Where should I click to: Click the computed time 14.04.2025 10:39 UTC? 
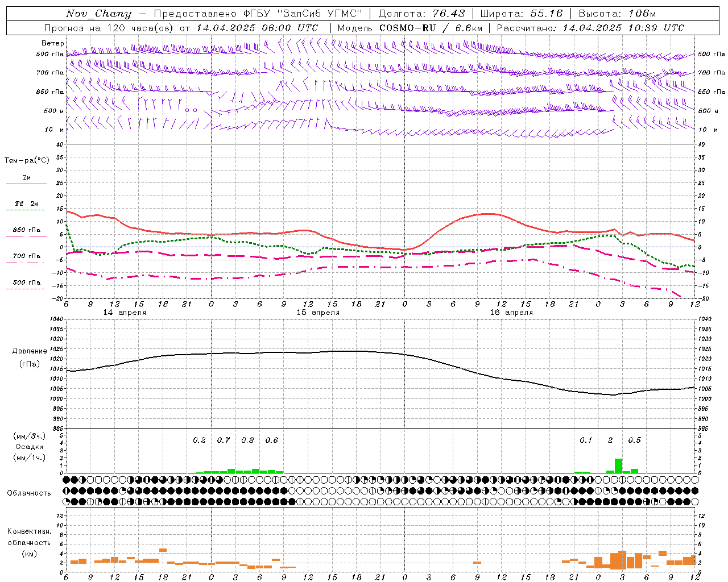[623, 28]
